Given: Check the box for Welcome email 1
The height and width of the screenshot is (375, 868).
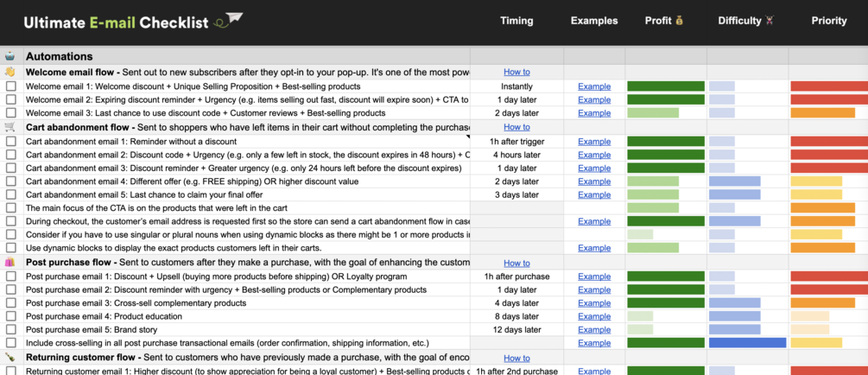Looking at the screenshot, I should 11,86.
